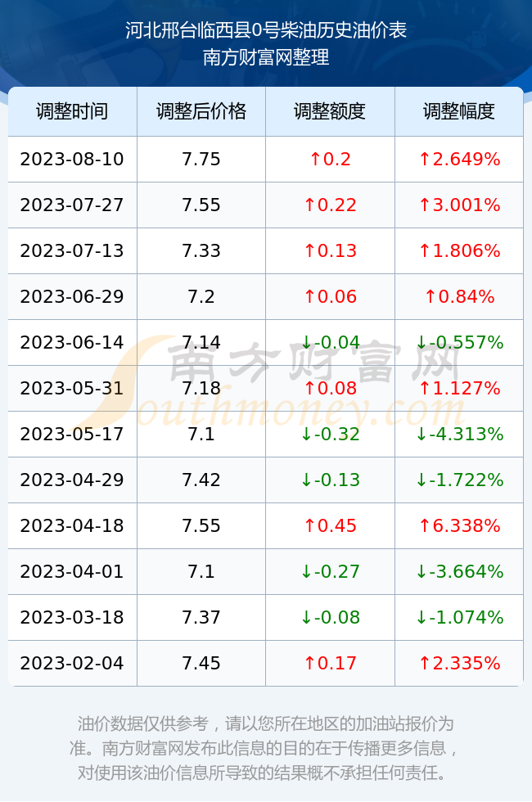Click the 调整后价格 column header

[x=201, y=111]
